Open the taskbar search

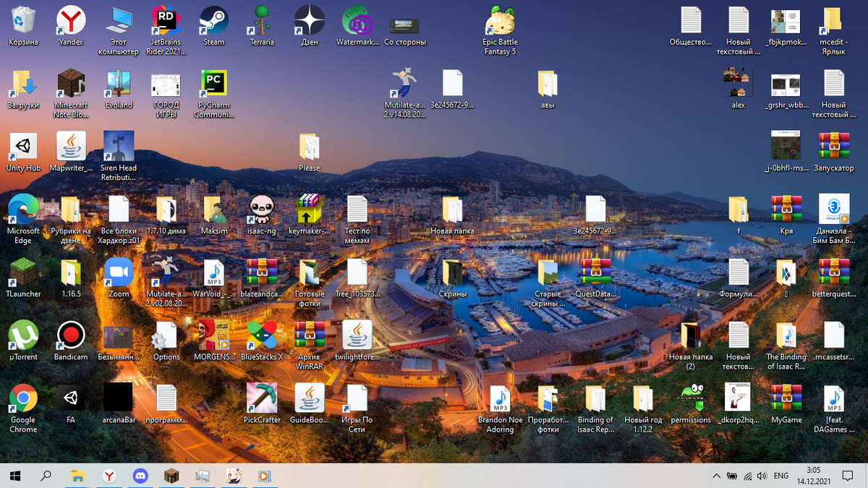(x=46, y=476)
